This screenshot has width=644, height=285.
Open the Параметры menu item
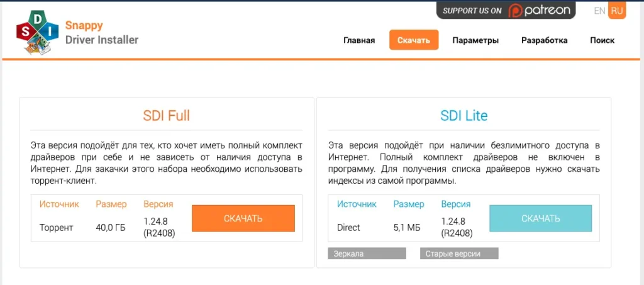pos(475,40)
